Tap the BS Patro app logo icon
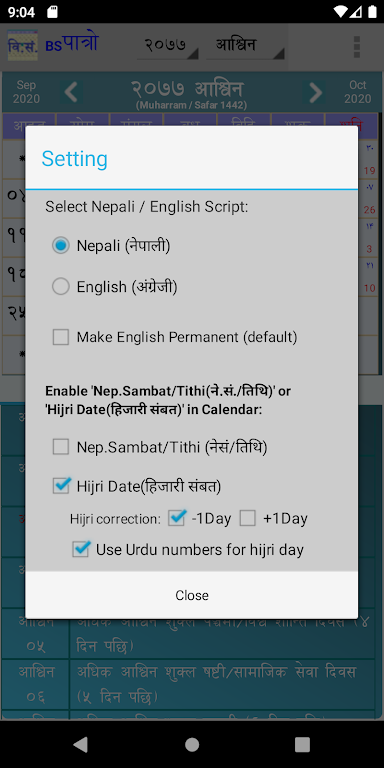The width and height of the screenshot is (384, 768). coord(23,46)
